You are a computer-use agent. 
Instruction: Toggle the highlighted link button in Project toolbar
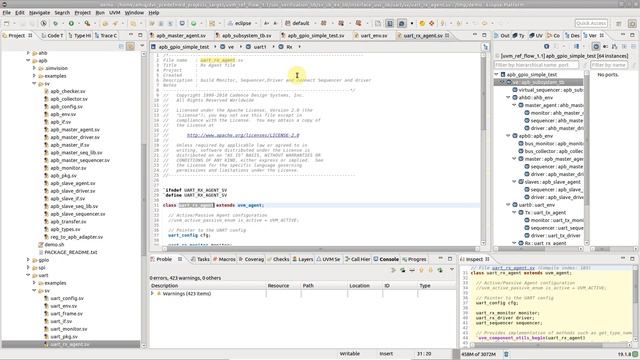point(131,47)
